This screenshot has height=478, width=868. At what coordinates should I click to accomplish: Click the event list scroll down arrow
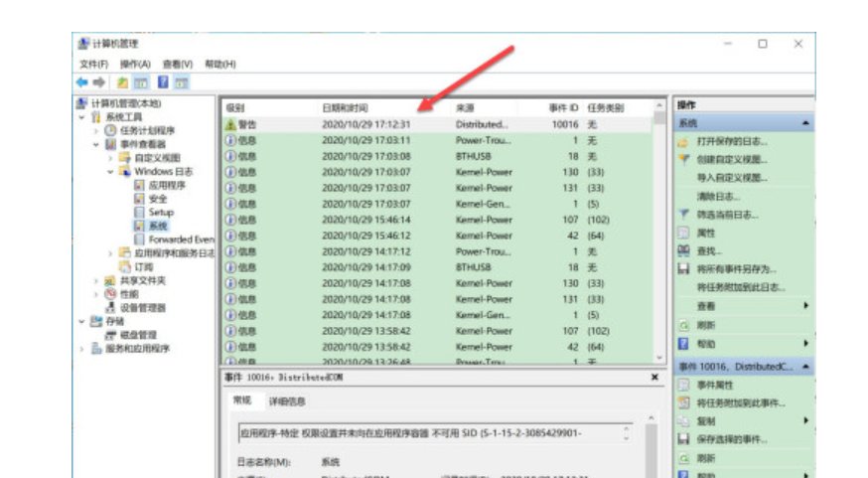click(659, 358)
